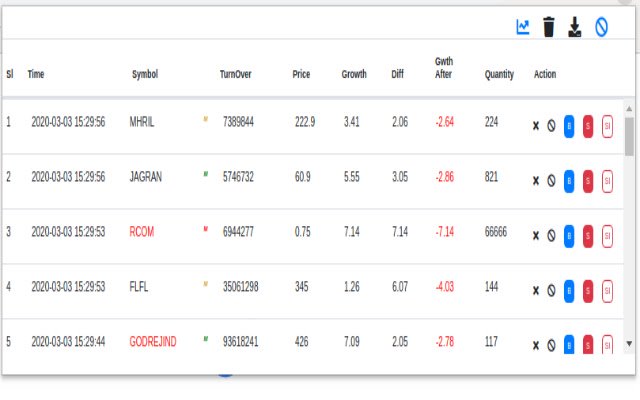
Task: Click the trash delete icon
Action: coord(549,27)
